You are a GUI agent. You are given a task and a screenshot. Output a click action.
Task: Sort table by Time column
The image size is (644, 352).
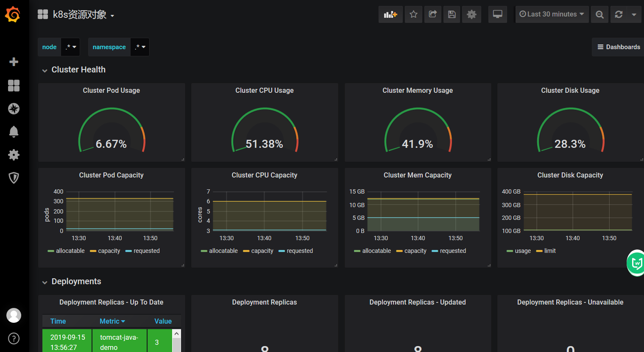tap(58, 321)
